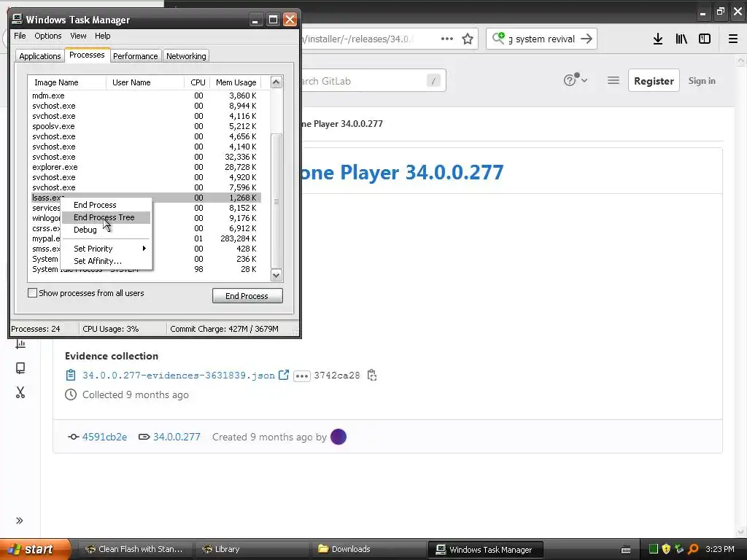The width and height of the screenshot is (747, 560).
Task: Open GitLab hamburger navigation menu
Action: [613, 80]
